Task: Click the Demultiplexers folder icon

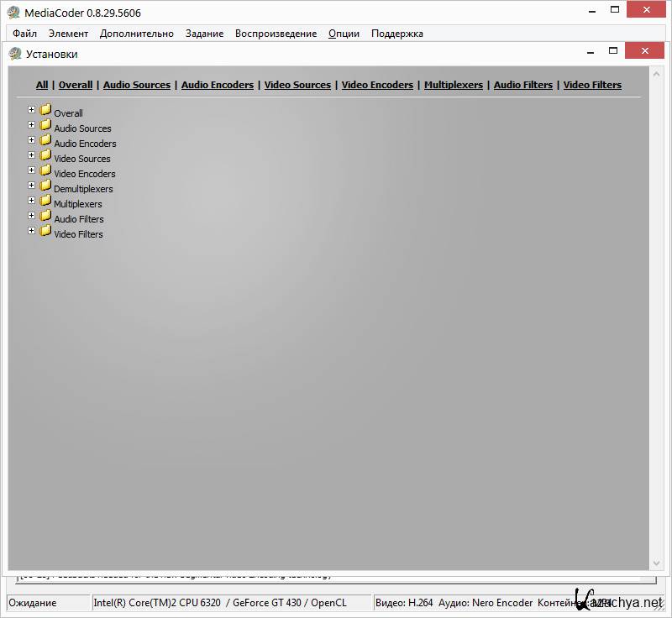Action: click(x=45, y=186)
